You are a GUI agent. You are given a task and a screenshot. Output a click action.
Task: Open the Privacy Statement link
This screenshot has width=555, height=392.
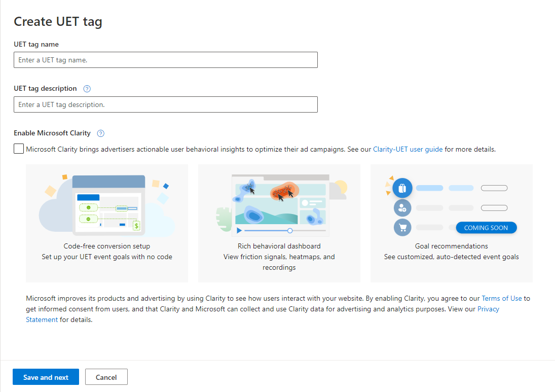262,314
